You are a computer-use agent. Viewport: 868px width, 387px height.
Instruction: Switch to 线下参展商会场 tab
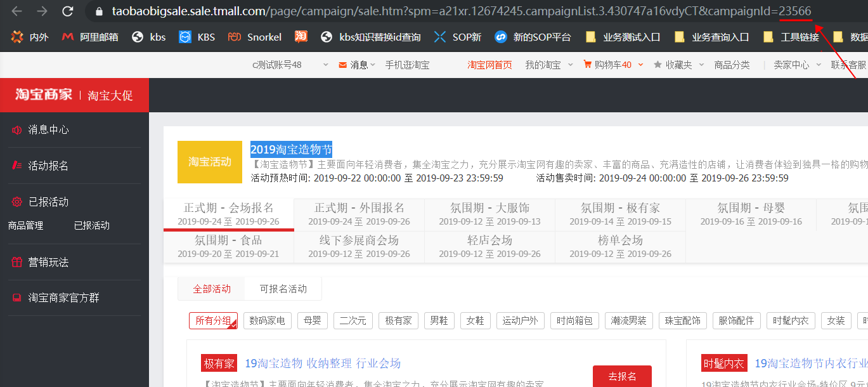(360, 247)
